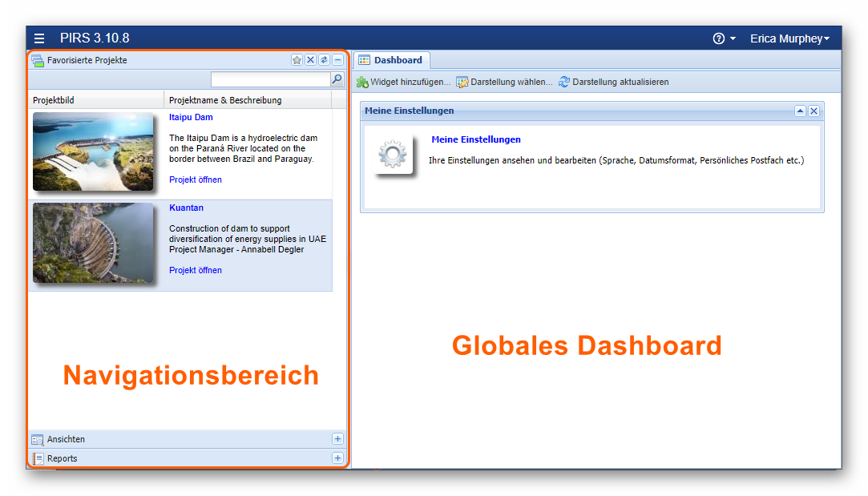Click the star icon on the Favorisierte Projekte panel
This screenshot has width=868, height=496.
click(297, 59)
